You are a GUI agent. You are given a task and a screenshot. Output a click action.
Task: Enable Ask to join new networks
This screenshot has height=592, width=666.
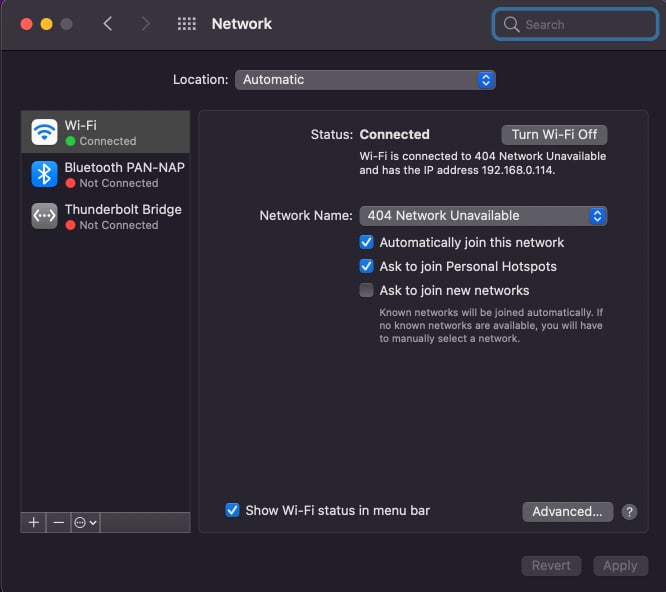(x=366, y=290)
